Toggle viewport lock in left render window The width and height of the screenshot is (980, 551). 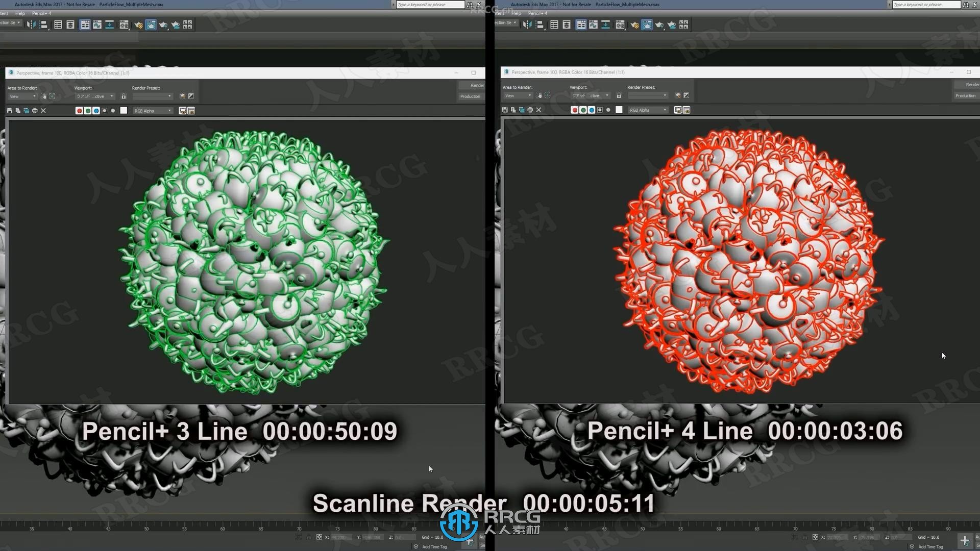coord(124,96)
